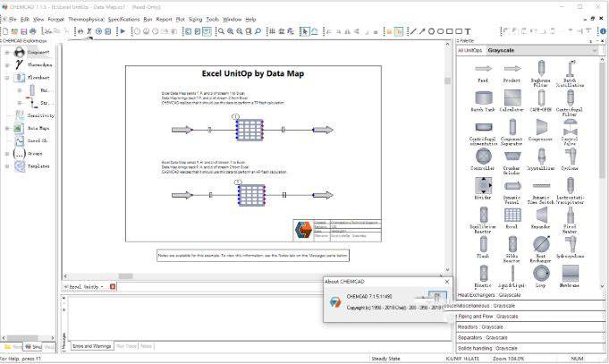Expand Piping and Flow Grayscale group

tap(530, 317)
